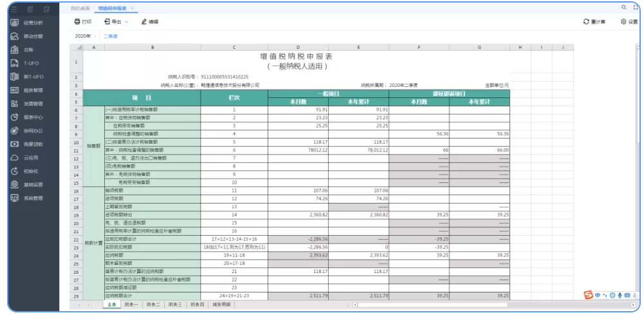The width and height of the screenshot is (644, 315).
Task: Switch to the 我的桌面 tab
Action: tap(80, 8)
